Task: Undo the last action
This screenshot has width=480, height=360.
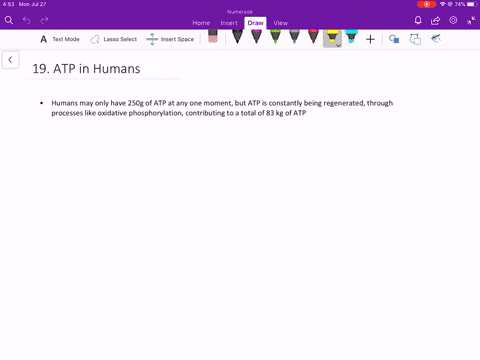Action: tap(27, 20)
